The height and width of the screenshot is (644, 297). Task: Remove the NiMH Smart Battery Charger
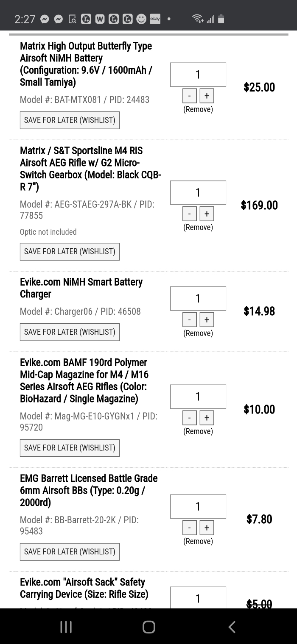click(x=198, y=333)
